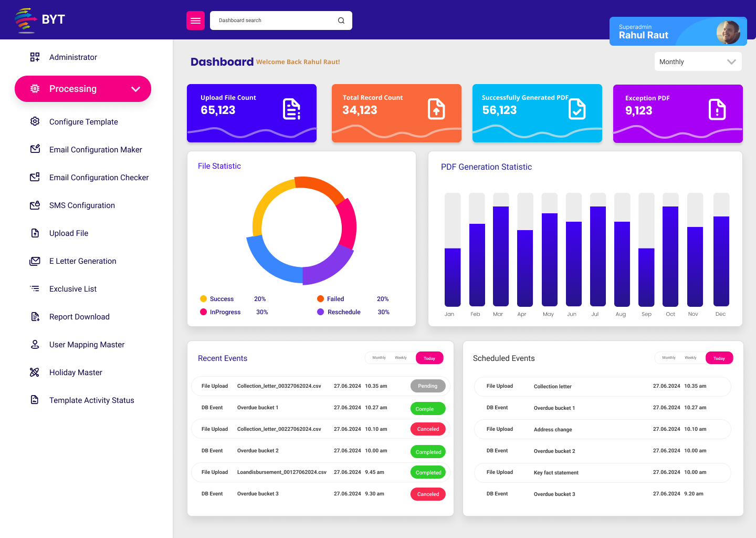Select Weekly in Recent Events filter

(401, 358)
